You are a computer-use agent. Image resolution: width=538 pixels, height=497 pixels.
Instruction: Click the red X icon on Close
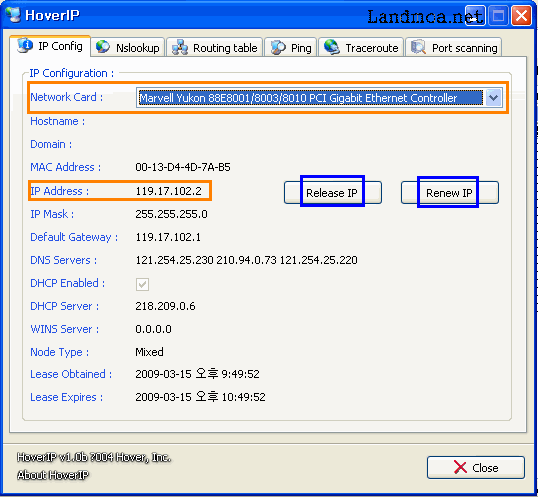click(x=460, y=467)
